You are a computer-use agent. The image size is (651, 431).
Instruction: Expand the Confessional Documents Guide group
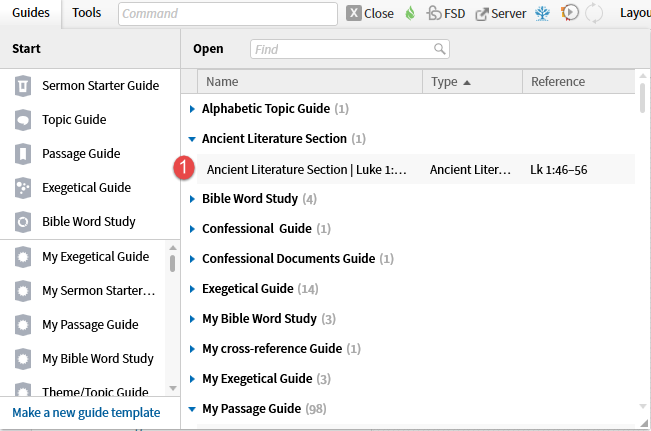click(x=192, y=259)
